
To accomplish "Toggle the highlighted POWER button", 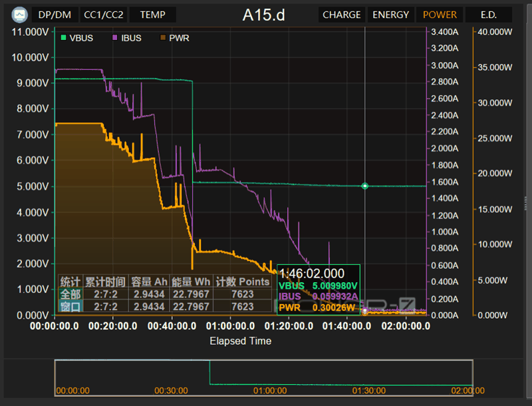I will [x=440, y=15].
